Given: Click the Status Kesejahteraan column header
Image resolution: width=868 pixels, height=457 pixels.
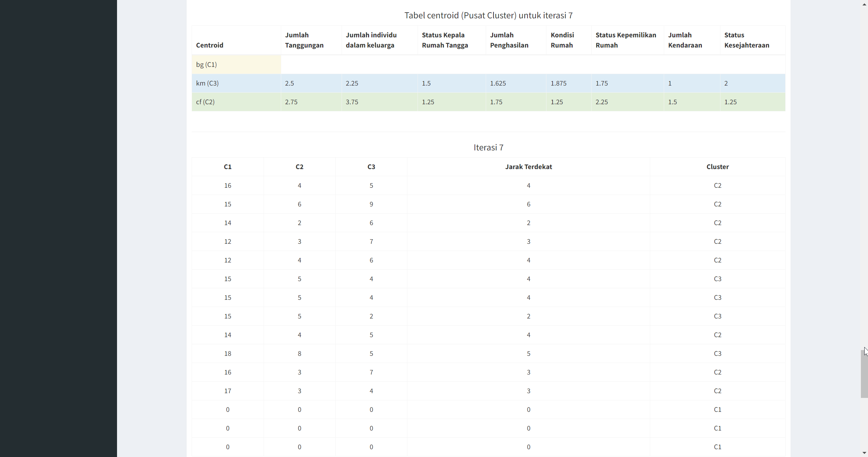Looking at the screenshot, I should 746,40.
